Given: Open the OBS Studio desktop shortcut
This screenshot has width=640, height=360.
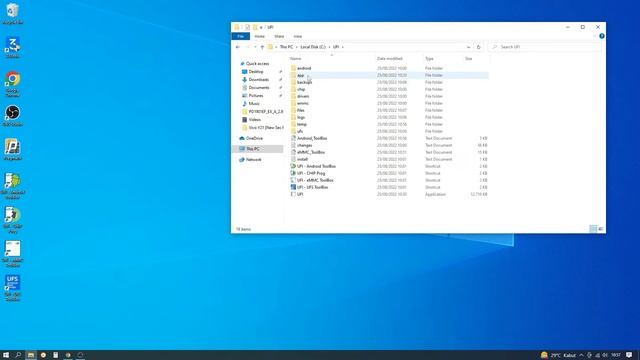Looking at the screenshot, I should point(13,116).
